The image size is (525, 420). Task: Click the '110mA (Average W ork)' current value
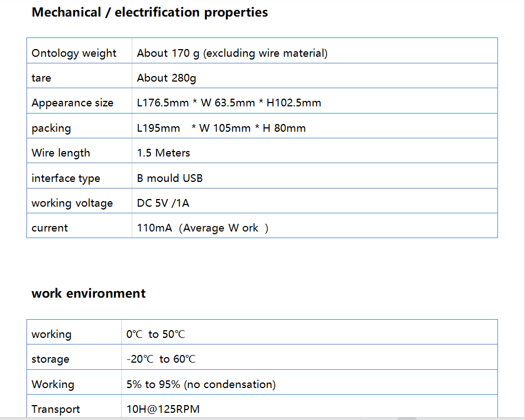202,228
